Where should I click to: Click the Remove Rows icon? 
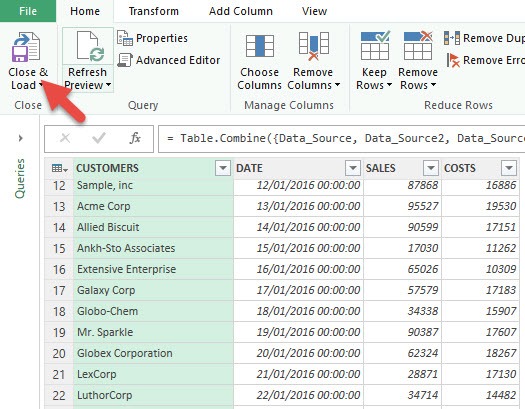(x=418, y=46)
